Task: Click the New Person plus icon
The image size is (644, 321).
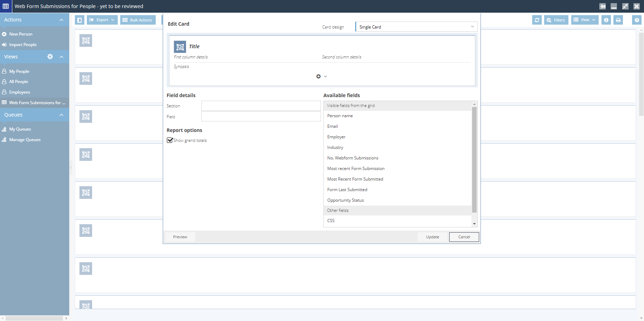Action: pyautogui.click(x=4, y=34)
